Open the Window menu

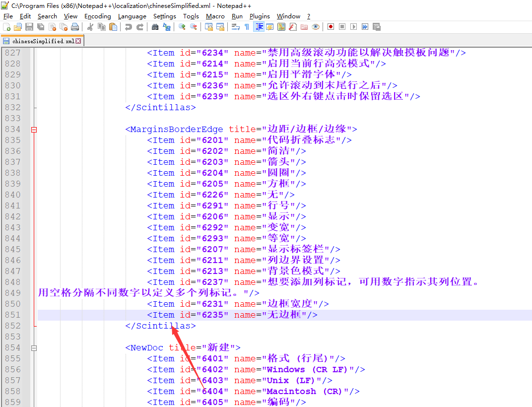point(288,16)
